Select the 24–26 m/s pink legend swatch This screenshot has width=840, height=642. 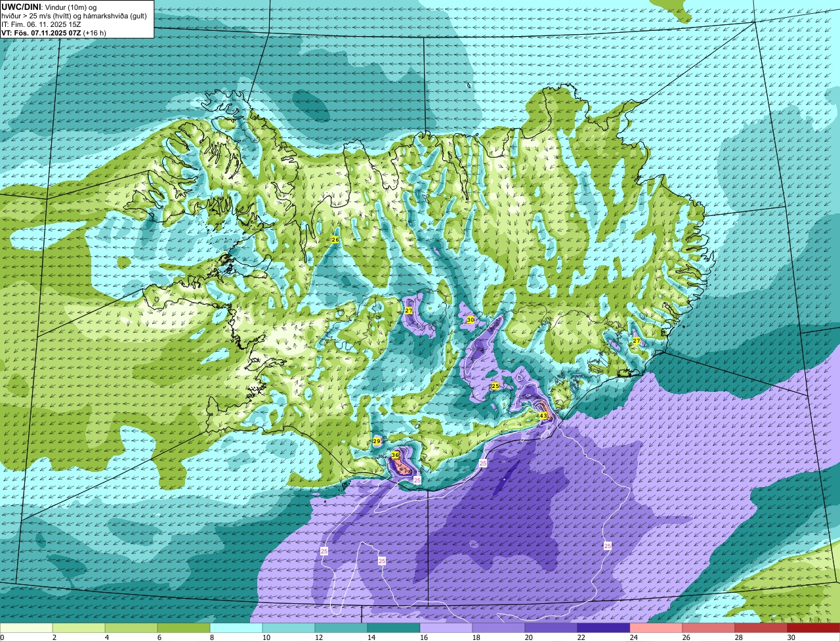tap(656, 628)
